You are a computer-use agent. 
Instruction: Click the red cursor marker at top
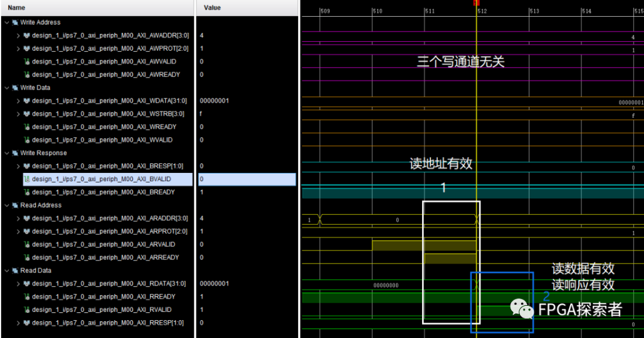(476, 3)
